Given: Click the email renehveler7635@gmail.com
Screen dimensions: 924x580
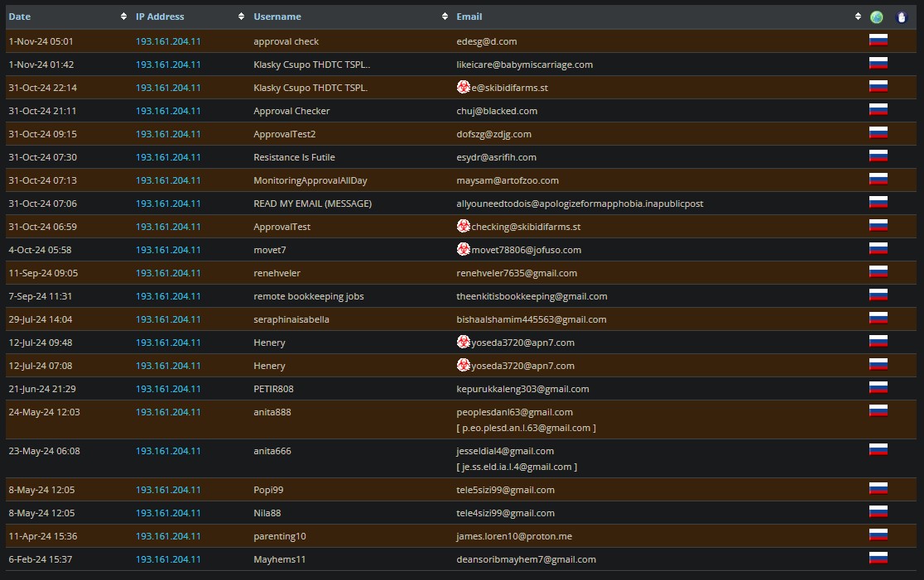Looking at the screenshot, I should pos(517,273).
